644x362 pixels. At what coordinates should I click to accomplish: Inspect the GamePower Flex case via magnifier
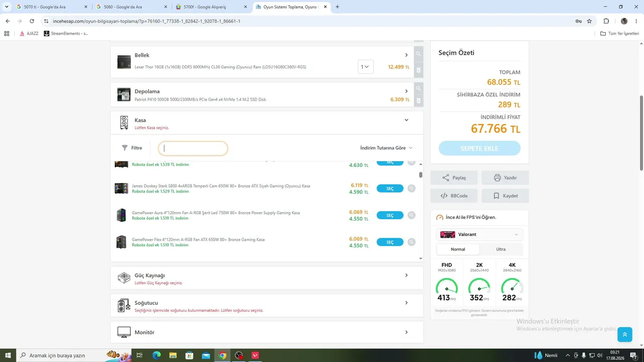click(x=412, y=242)
